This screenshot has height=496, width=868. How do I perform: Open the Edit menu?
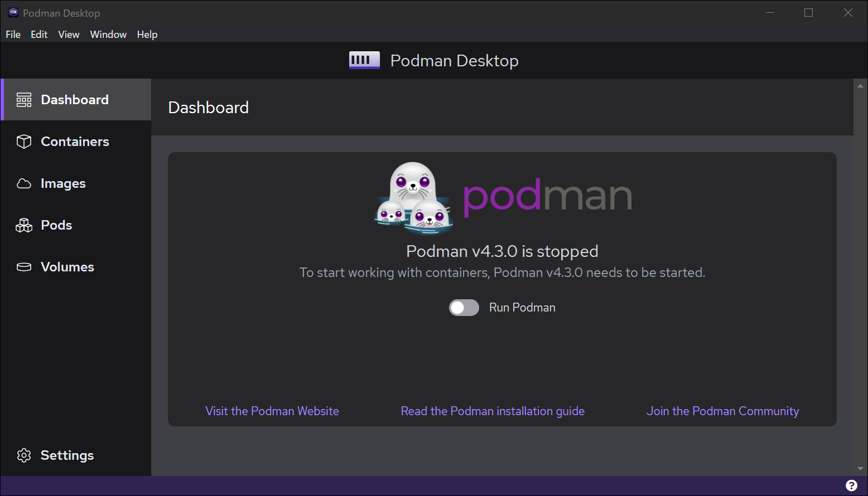coord(39,35)
